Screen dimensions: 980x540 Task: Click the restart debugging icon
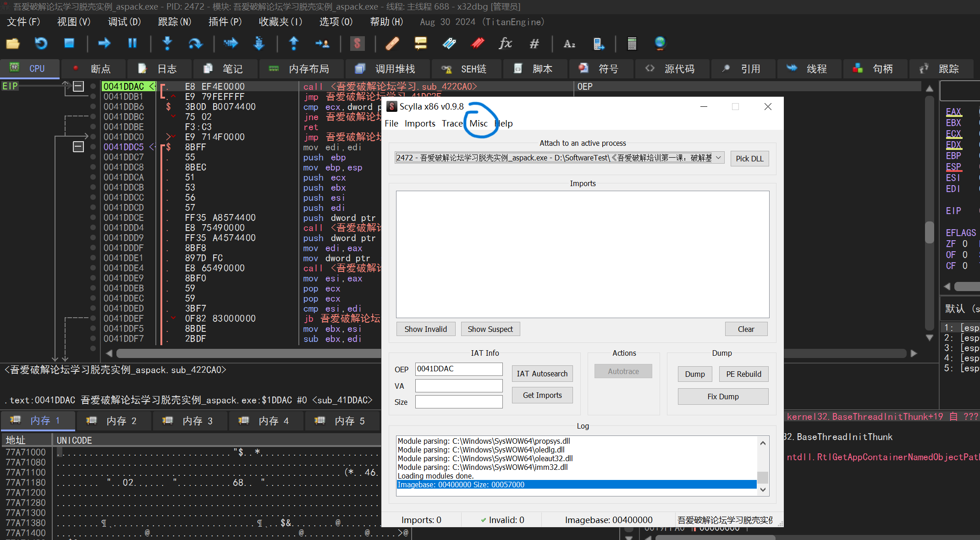(41, 44)
